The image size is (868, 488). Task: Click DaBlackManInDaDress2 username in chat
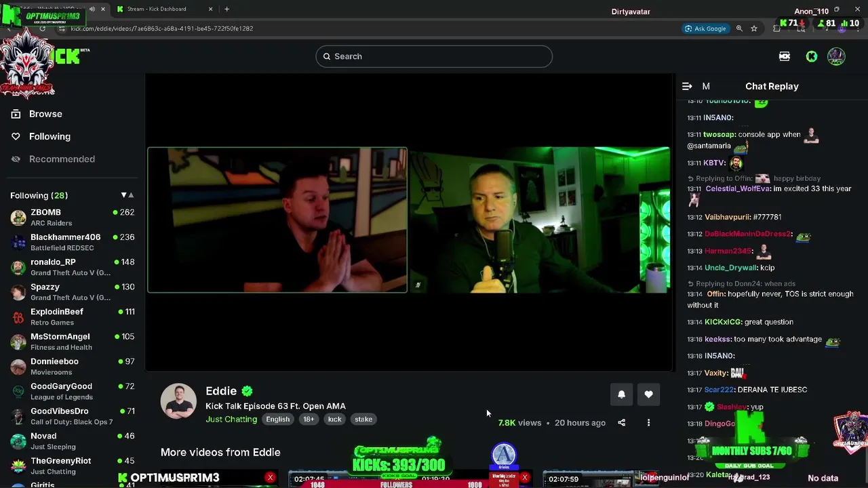pos(747,234)
